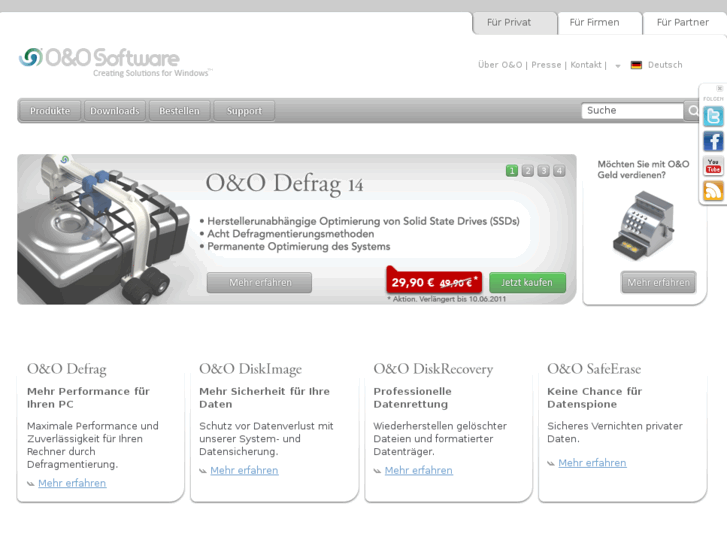Follow Mehr erfahren link under O&O SafeErase

[592, 463]
